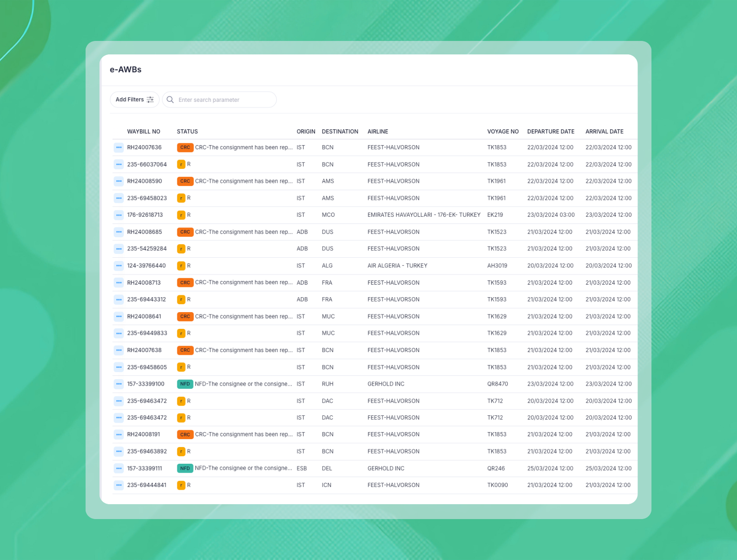Select waybill number 235-66037064
737x560 pixels.
click(147, 165)
